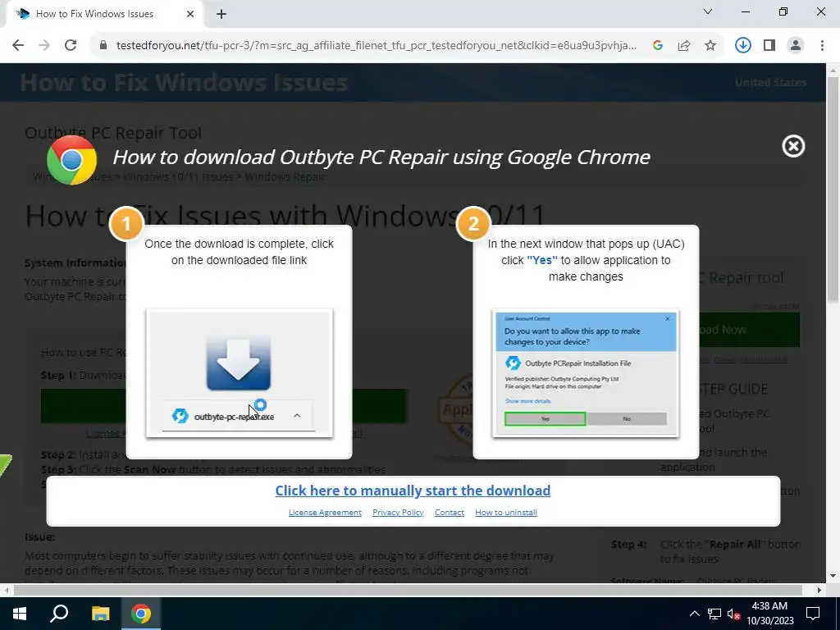Show hidden system tray icons

(694, 614)
